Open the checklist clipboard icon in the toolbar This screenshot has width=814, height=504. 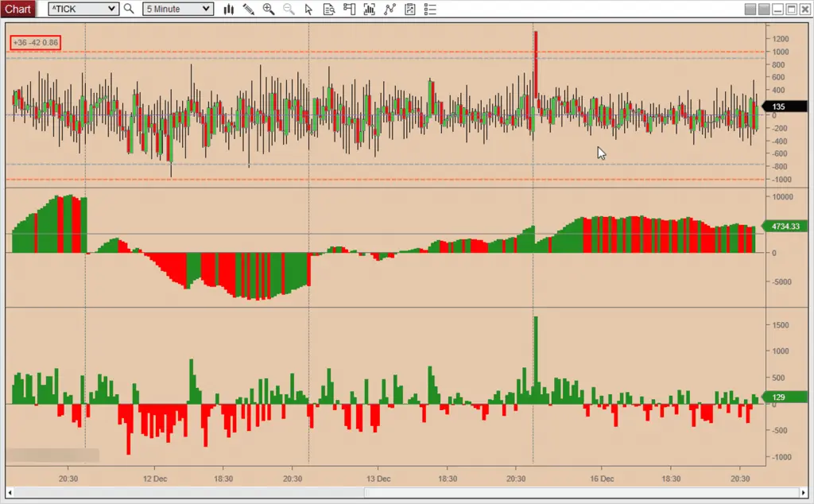click(409, 10)
